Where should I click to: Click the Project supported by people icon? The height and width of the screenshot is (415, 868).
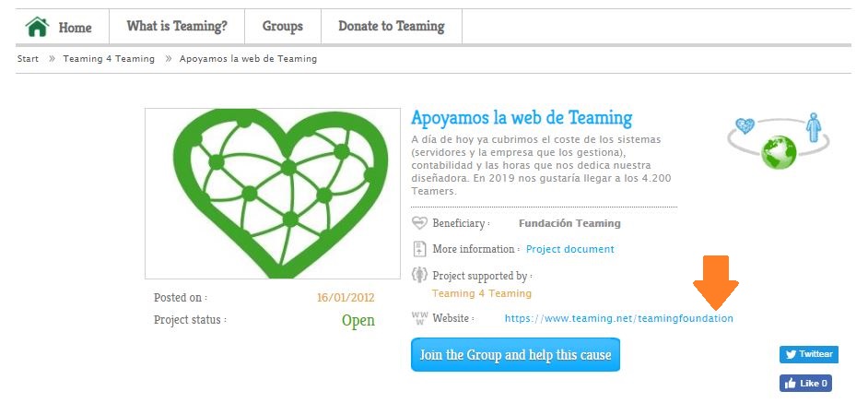(419, 275)
